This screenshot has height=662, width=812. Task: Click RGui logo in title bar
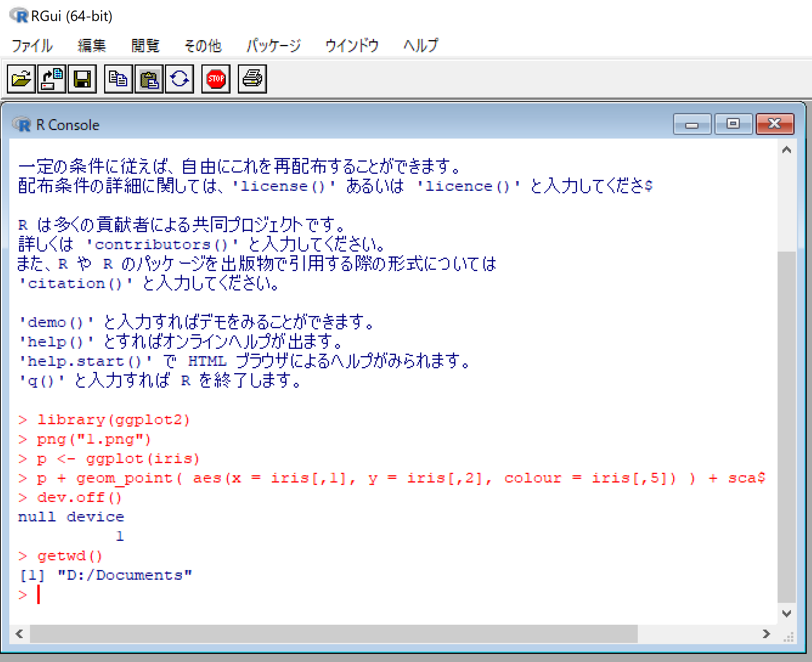click(19, 15)
